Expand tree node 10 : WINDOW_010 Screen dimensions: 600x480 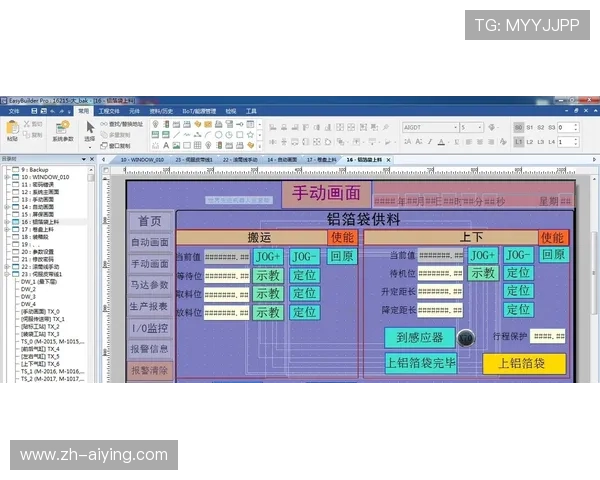coord(7,177)
